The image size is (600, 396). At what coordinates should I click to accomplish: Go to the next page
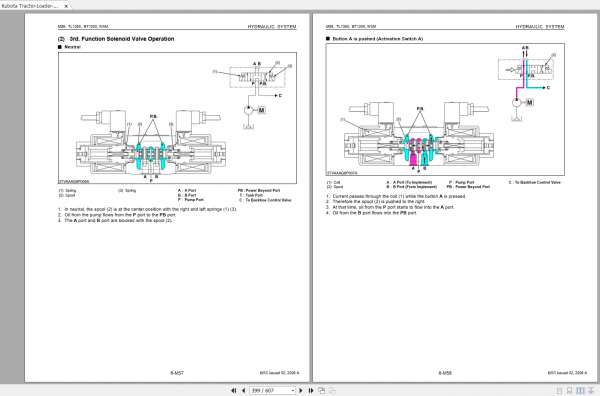(301, 390)
